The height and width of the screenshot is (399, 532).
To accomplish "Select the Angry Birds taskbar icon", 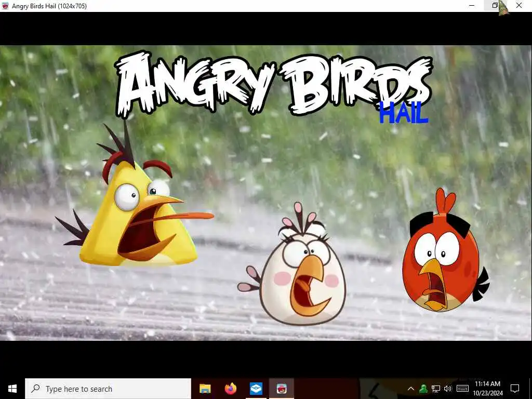I will [281, 389].
